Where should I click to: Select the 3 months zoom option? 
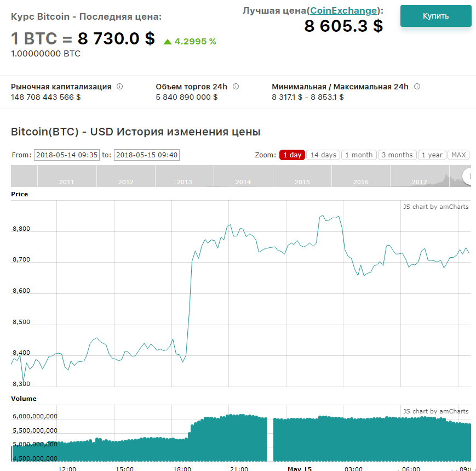(397, 155)
